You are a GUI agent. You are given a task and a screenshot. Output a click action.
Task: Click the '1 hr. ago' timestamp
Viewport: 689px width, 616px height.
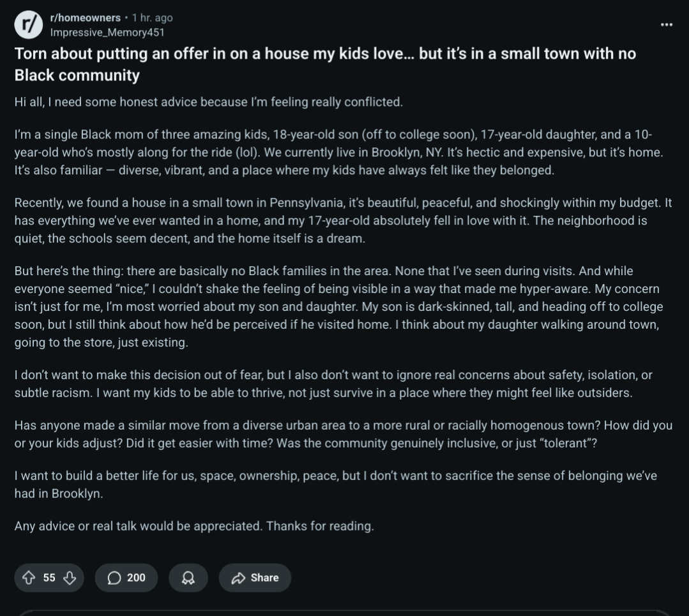coord(153,18)
